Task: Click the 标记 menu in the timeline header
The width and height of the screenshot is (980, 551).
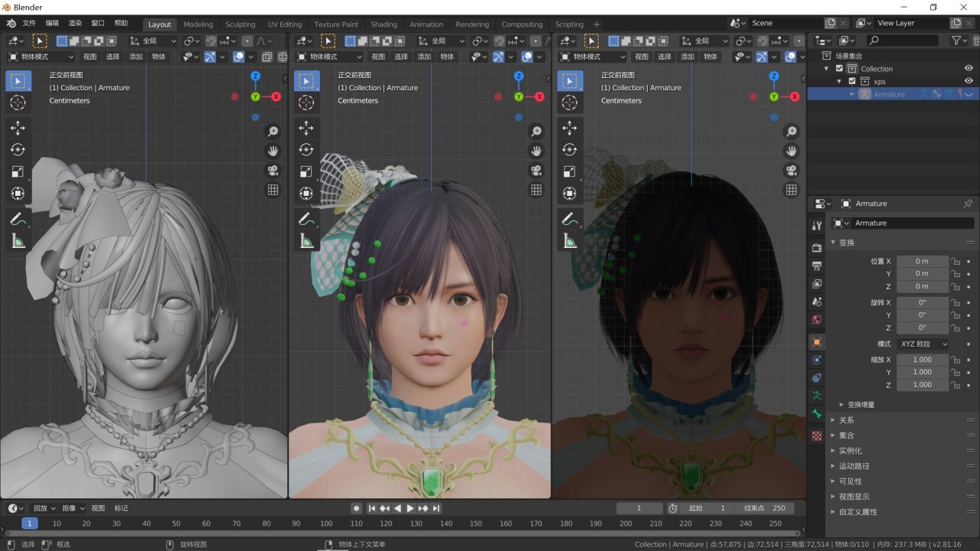Action: click(x=121, y=508)
